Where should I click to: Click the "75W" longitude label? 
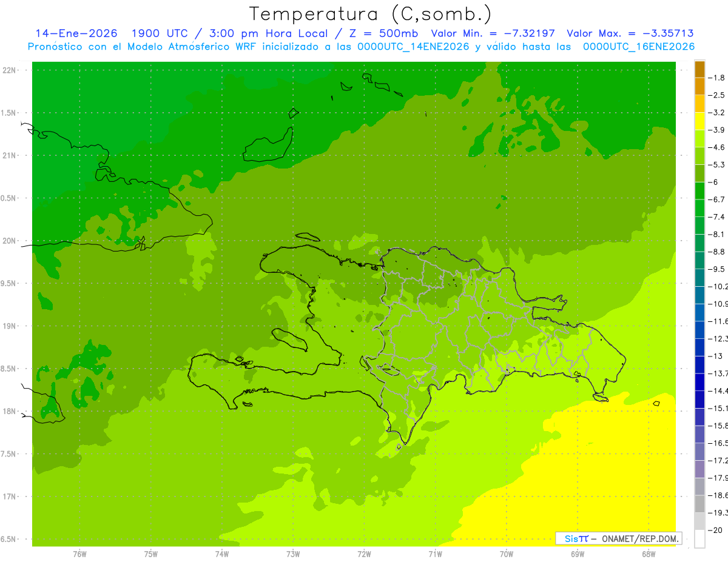point(150,554)
